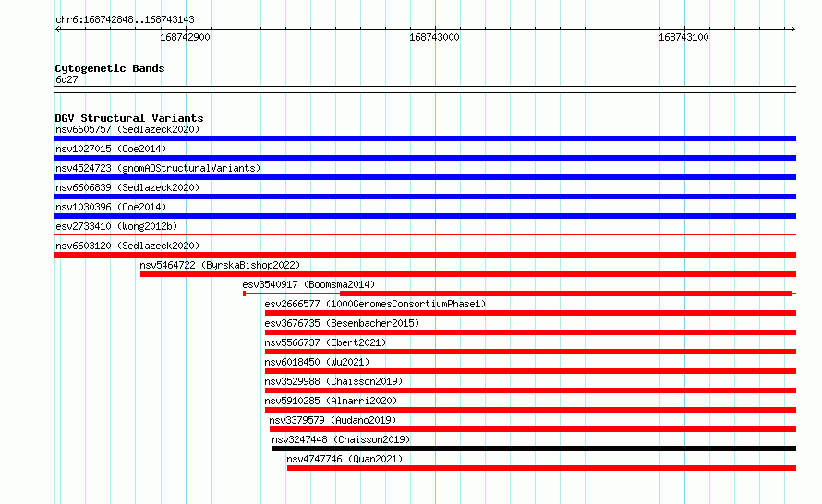The height and width of the screenshot is (504, 822).
Task: Click the right arrow of the ruler
Action: tap(792, 29)
